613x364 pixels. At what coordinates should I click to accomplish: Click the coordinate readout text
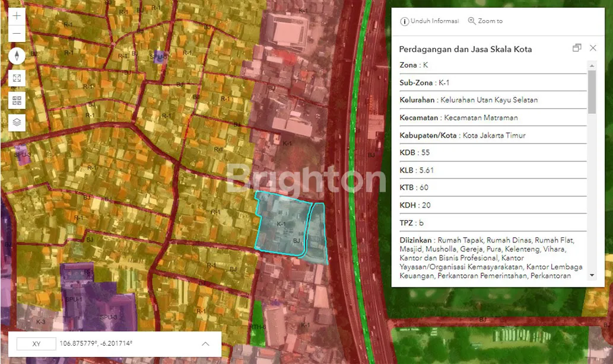(x=96, y=344)
